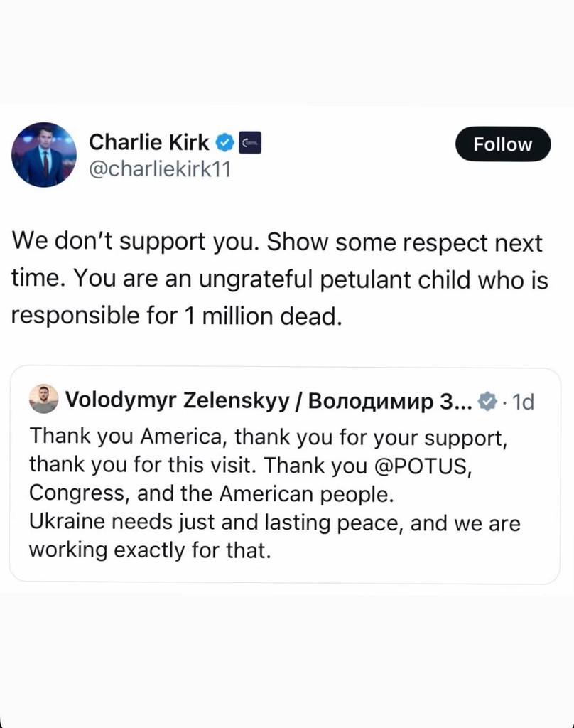574x728 pixels.
Task: Click the verified badge in the quoted tweet
Action: (x=487, y=401)
